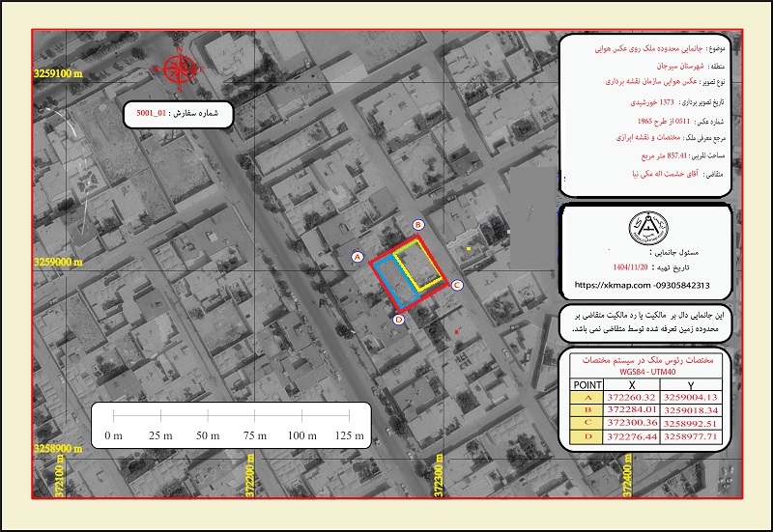The height and width of the screenshot is (532, 773).
Task: Select point marker D on the map
Action: 399,320
